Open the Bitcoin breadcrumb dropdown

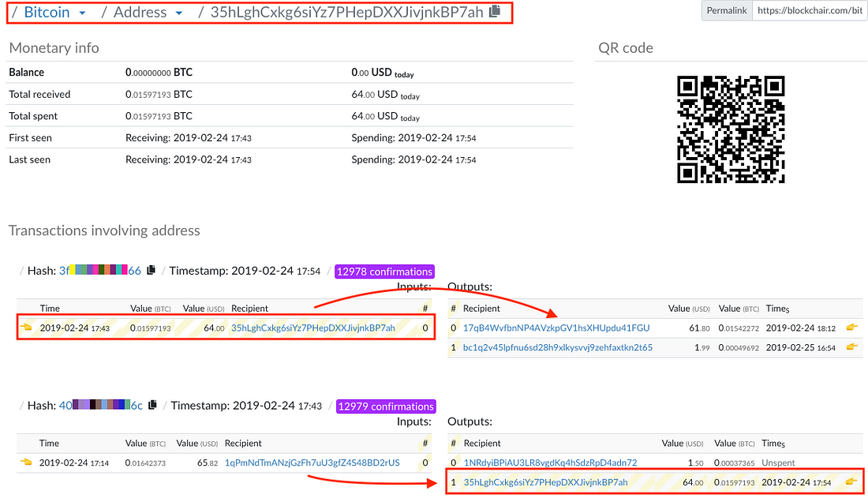83,13
